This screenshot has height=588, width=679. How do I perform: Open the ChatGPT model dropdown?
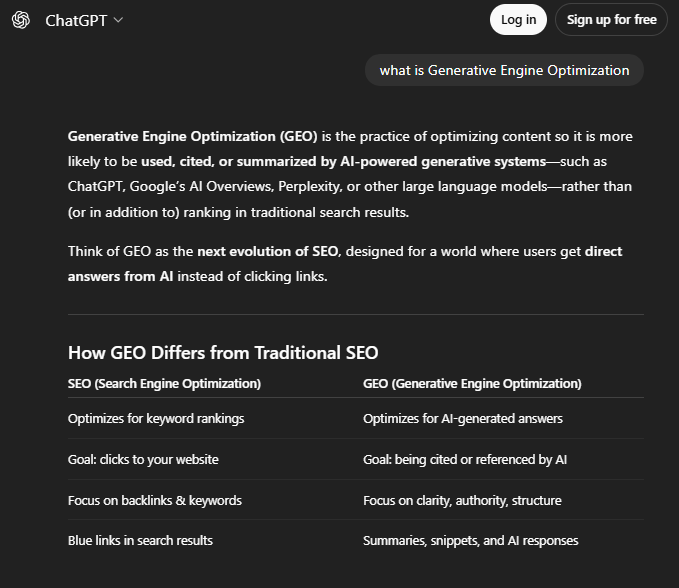(84, 20)
